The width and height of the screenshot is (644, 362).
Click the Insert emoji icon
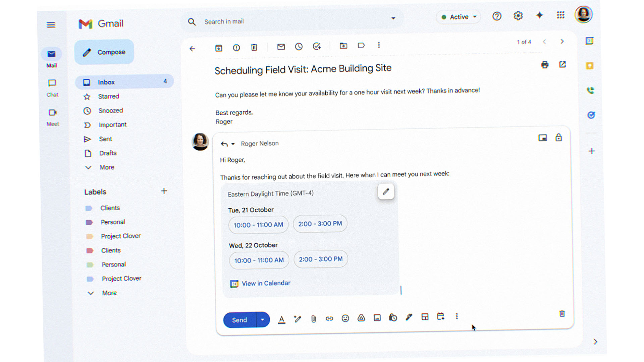[345, 318]
